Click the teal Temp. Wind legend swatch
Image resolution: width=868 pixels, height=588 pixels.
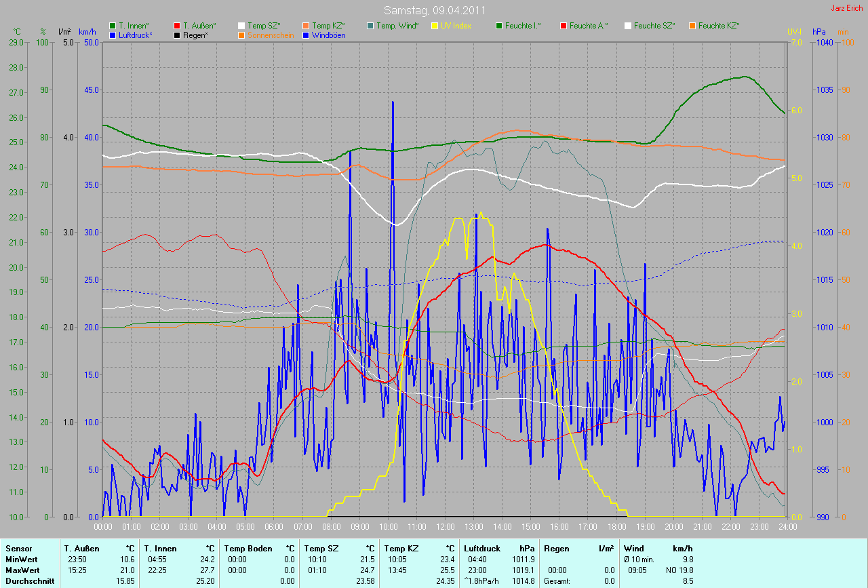click(x=370, y=26)
